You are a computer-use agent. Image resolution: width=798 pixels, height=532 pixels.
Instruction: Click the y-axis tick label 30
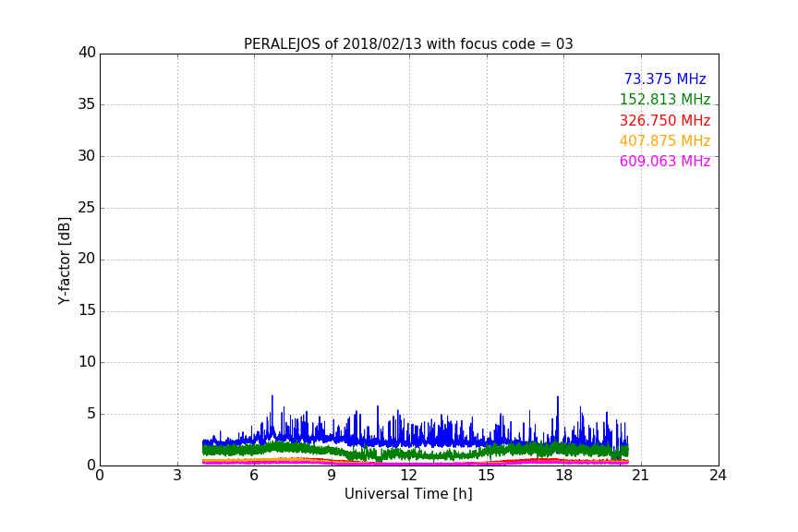[x=87, y=156]
